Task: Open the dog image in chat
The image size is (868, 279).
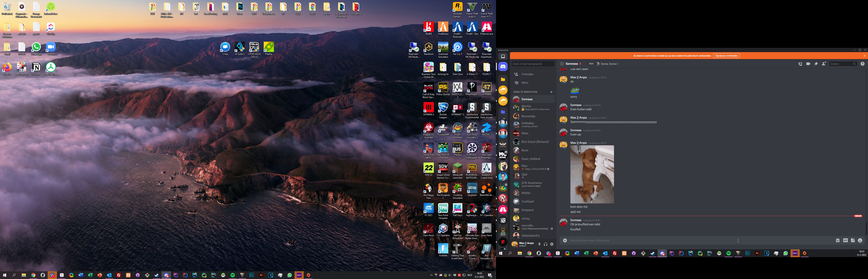Action: pyautogui.click(x=592, y=174)
